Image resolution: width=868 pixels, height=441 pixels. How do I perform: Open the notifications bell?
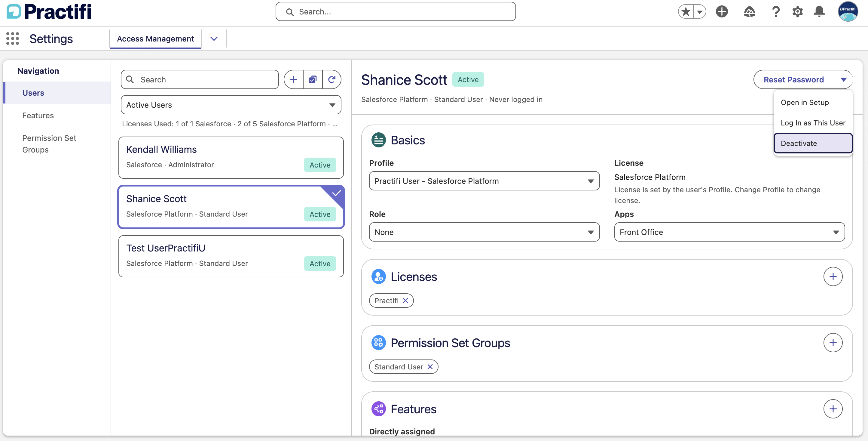point(819,12)
